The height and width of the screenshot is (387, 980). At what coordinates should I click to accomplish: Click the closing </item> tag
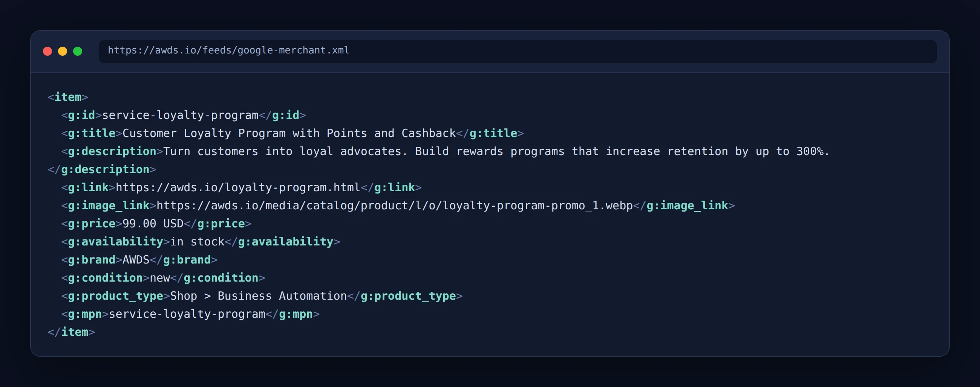(71, 332)
